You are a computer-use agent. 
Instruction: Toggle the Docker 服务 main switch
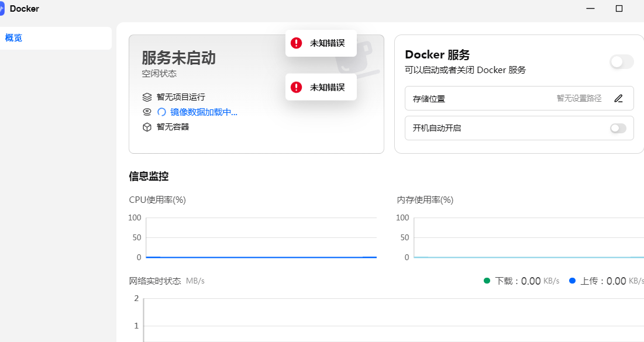[621, 62]
